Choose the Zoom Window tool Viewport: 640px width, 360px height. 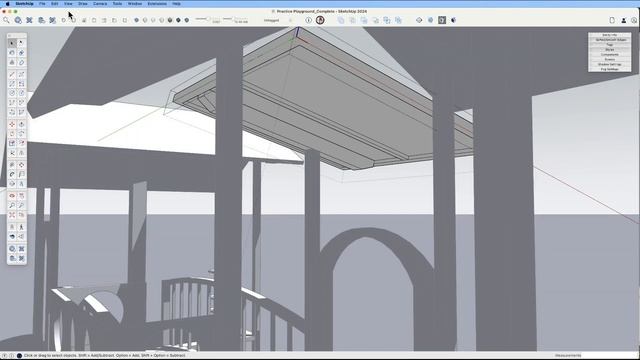[22, 205]
